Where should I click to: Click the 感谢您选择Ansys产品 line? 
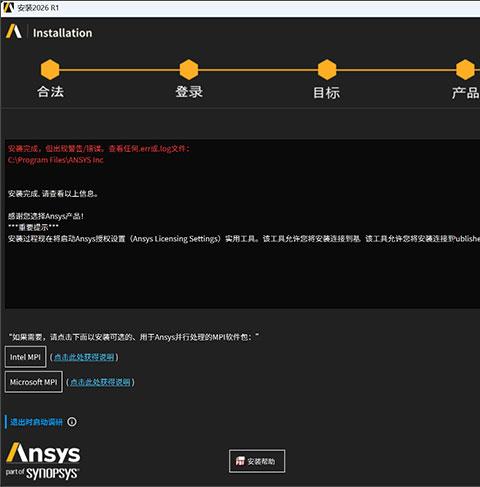(46, 216)
